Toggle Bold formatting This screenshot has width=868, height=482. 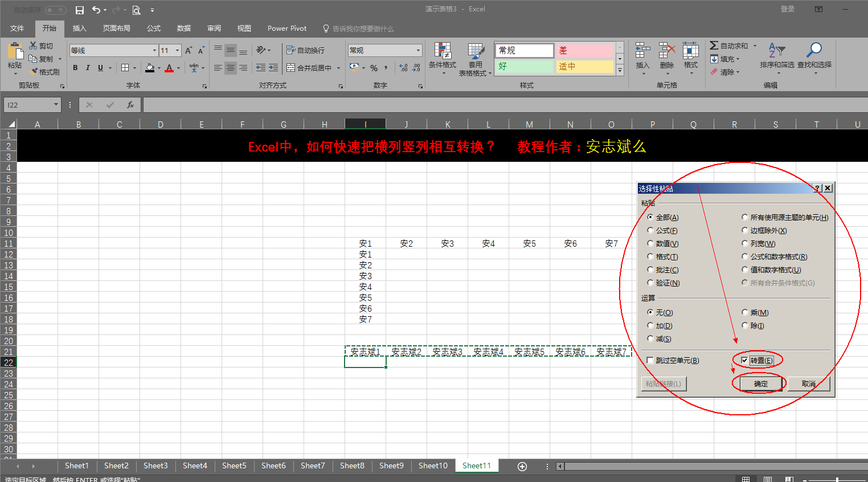75,68
